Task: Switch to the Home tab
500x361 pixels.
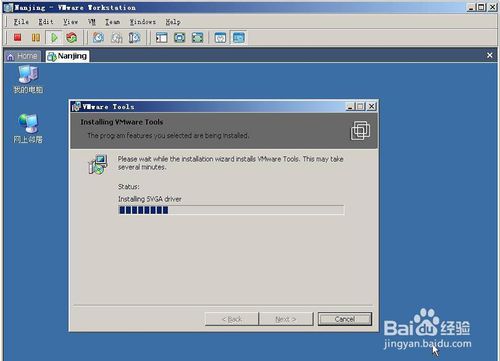Action: tap(22, 56)
